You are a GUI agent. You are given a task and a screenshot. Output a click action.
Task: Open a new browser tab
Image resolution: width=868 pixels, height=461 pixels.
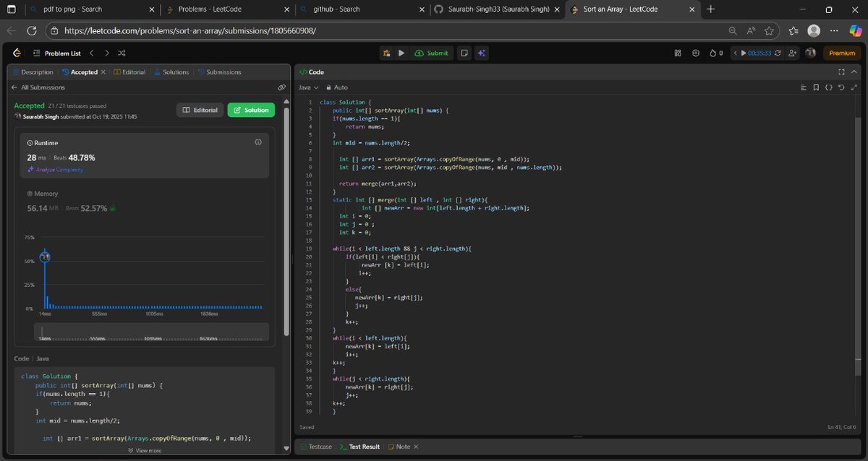click(x=711, y=9)
